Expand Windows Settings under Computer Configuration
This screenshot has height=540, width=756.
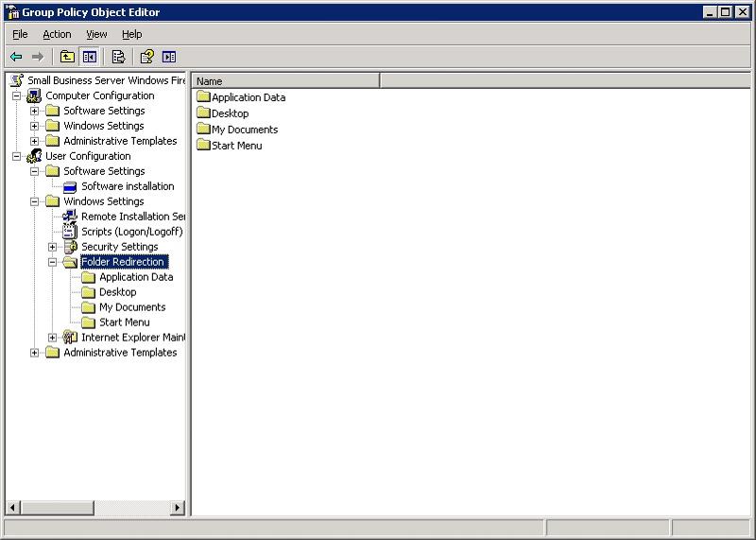34,126
